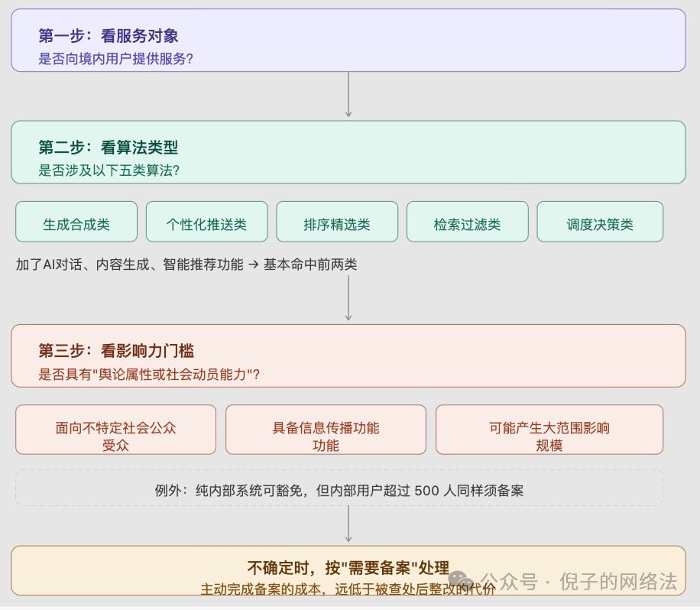Click the text 主动完成备案的成本
The height and width of the screenshot is (610, 700).
tap(261, 589)
